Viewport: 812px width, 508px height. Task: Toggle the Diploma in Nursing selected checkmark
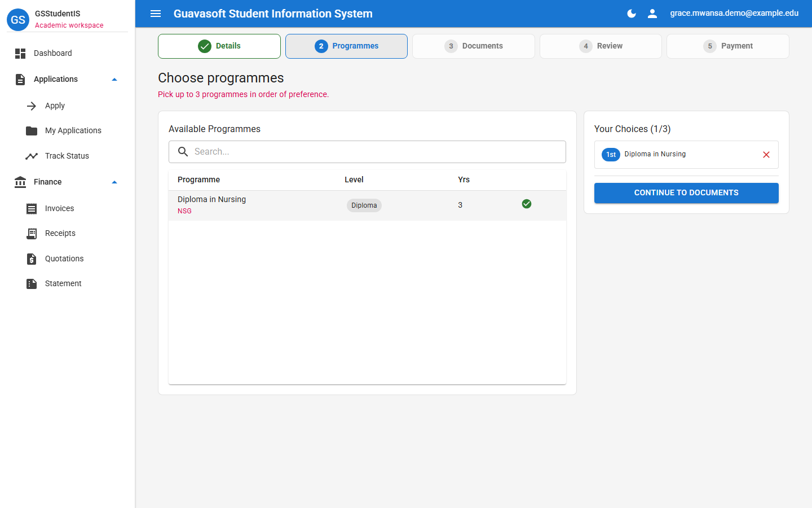527,204
